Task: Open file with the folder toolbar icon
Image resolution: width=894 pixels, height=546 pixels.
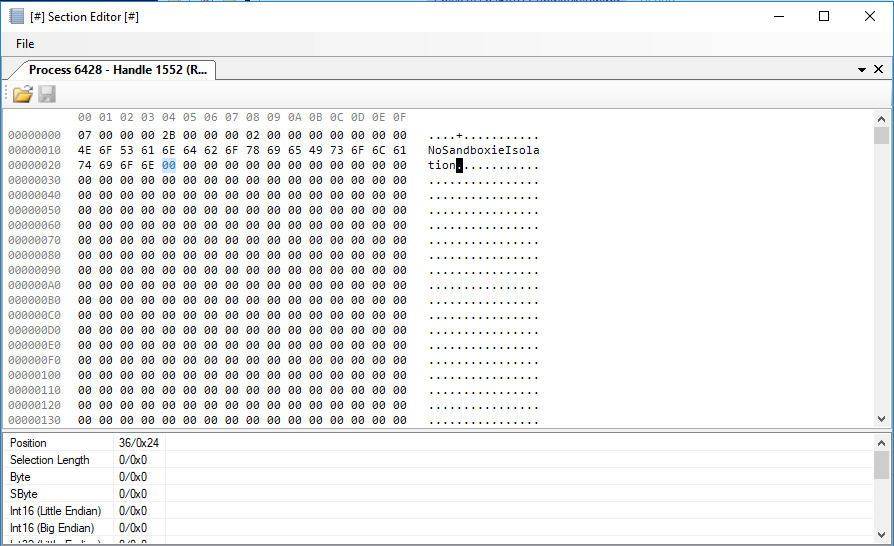Action: click(x=23, y=94)
